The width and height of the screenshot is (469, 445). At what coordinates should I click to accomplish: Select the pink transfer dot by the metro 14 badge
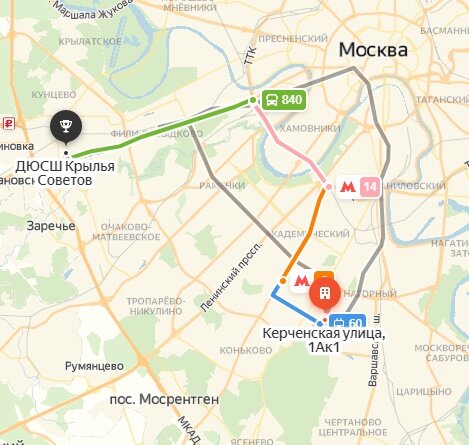click(x=329, y=187)
